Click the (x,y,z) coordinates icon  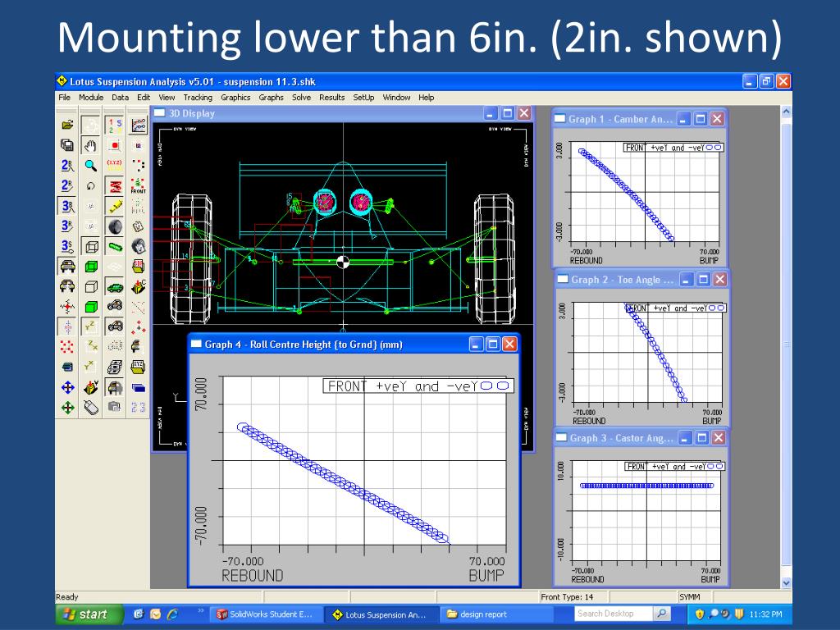(115, 166)
